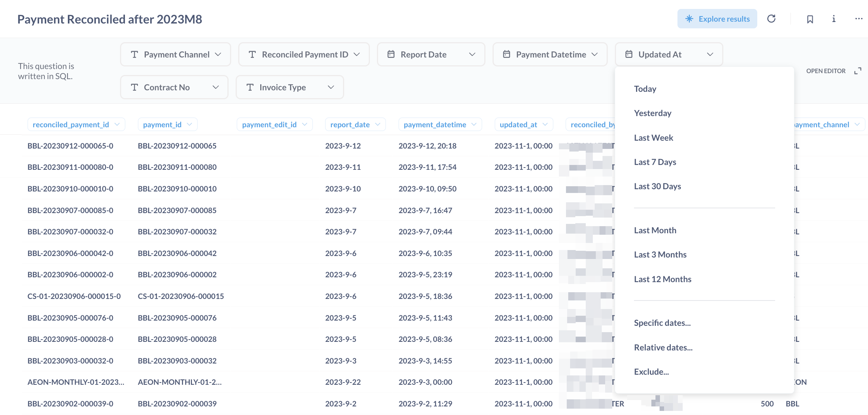Select Last 3 Months option
Image resolution: width=868 pixels, height=415 pixels.
[660, 255]
